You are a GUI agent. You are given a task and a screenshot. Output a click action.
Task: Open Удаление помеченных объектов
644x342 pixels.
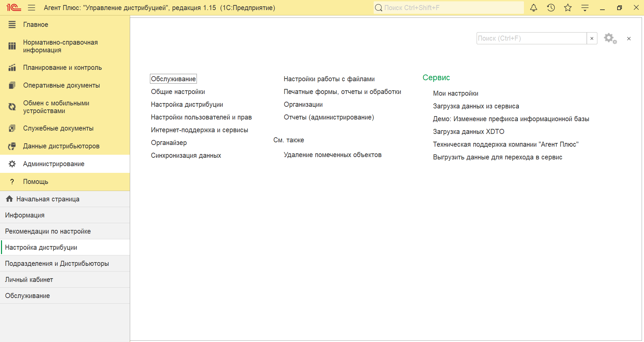pos(333,155)
